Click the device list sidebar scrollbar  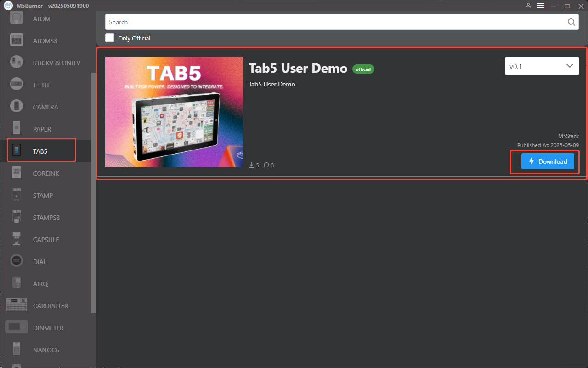coord(94,193)
